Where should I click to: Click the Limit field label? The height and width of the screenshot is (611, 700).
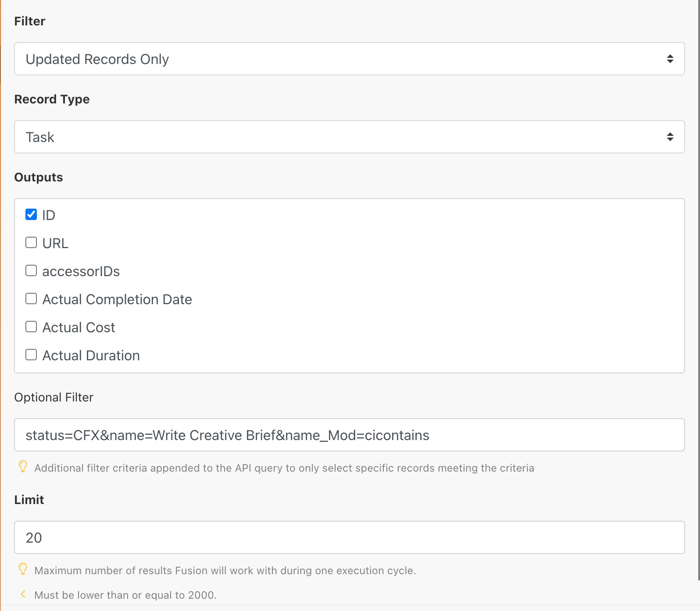coord(29,500)
